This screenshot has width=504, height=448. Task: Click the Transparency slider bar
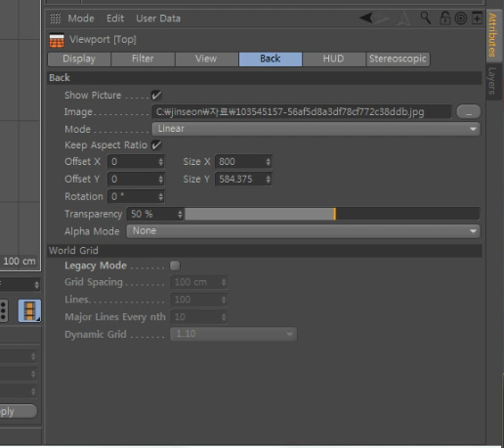pos(332,214)
